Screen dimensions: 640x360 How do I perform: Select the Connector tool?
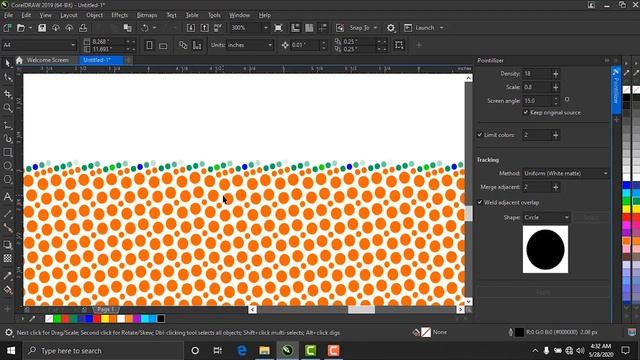click(x=7, y=228)
